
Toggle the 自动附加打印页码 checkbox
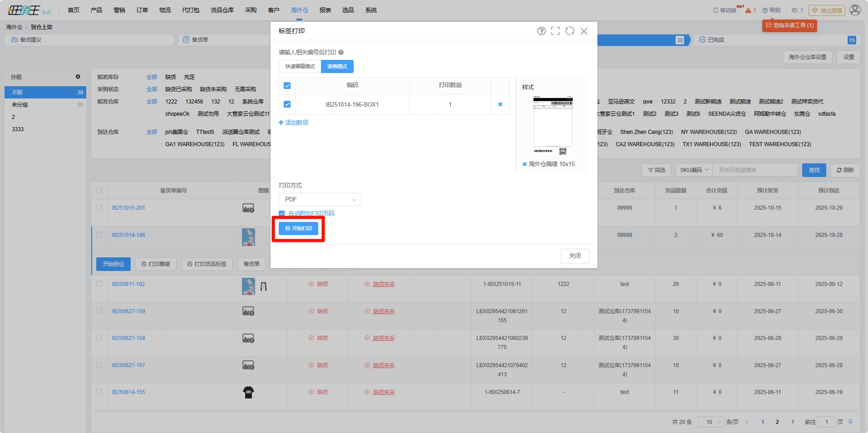click(x=282, y=213)
